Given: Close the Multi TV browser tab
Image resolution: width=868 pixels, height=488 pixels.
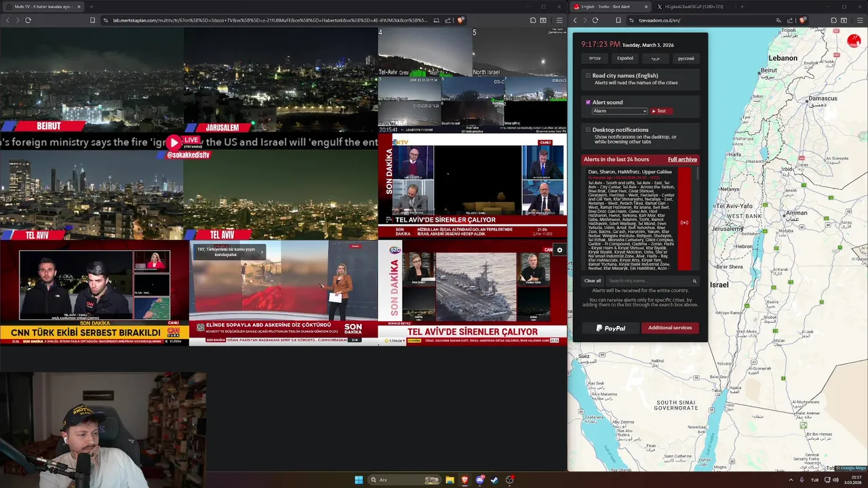Looking at the screenshot, I should (79, 7).
